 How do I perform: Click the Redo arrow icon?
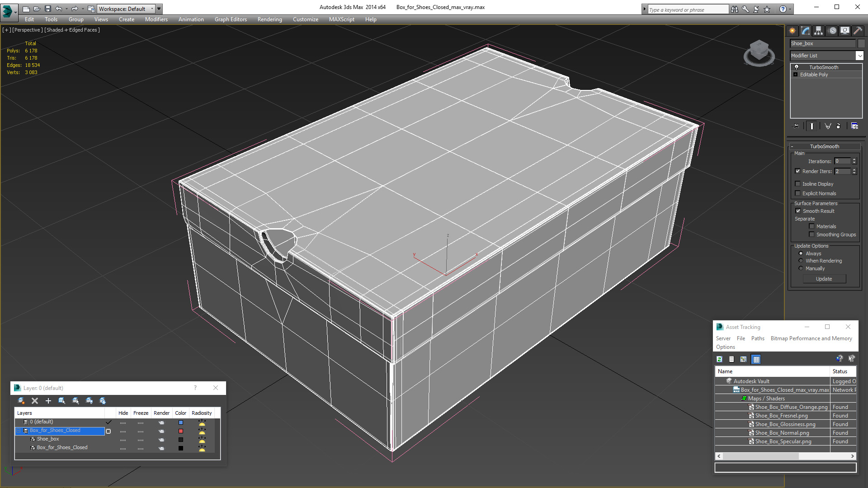[75, 9]
